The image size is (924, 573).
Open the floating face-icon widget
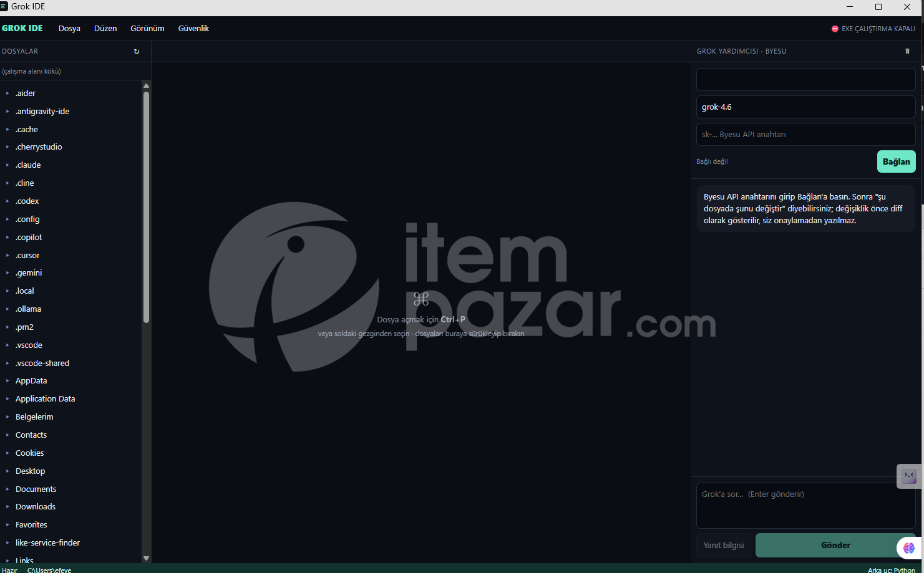pos(909,476)
